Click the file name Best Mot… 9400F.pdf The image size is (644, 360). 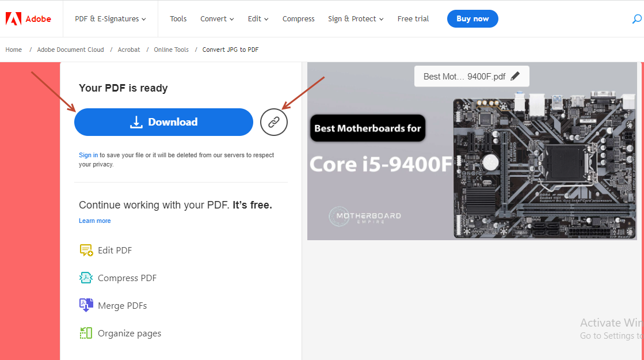point(464,77)
